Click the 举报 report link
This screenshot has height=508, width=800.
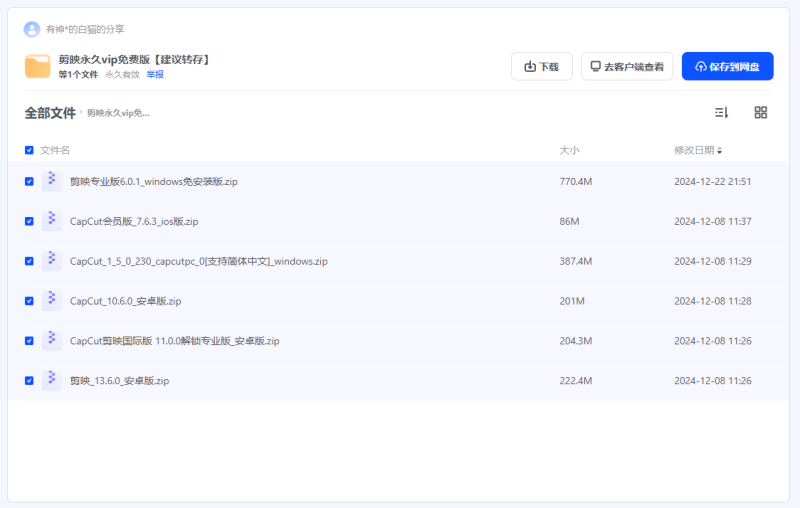coord(155,74)
